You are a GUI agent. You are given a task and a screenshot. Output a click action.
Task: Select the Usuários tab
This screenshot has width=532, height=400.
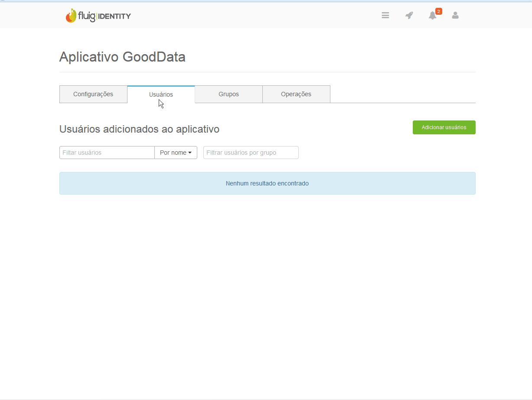tap(161, 94)
